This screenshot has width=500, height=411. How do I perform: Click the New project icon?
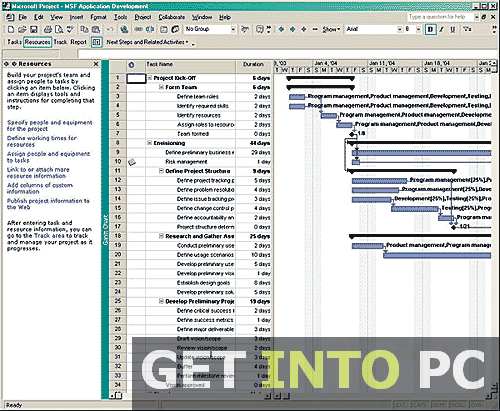[x=11, y=29]
